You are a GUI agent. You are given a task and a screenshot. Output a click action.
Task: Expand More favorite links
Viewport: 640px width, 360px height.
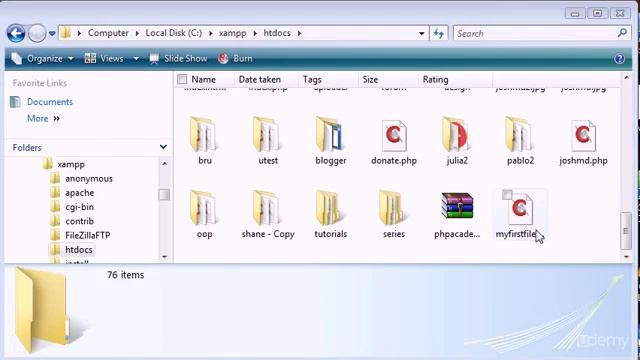click(43, 118)
